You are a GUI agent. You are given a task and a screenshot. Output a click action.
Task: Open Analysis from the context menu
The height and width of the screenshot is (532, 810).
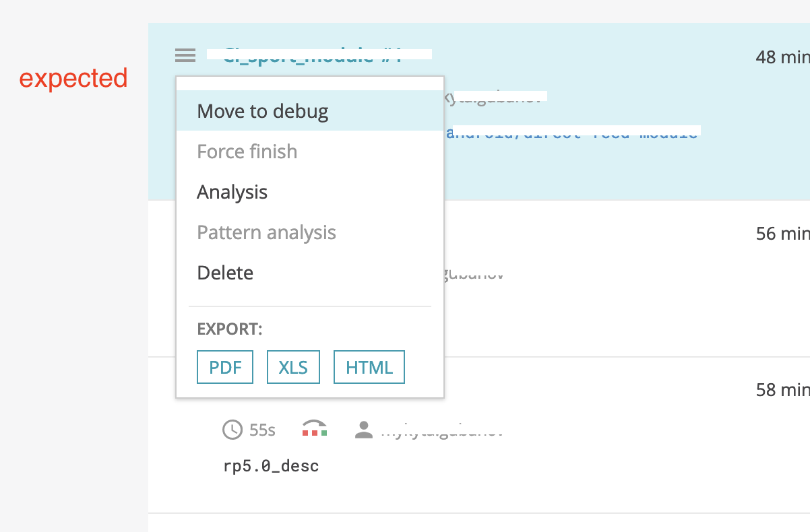232,191
